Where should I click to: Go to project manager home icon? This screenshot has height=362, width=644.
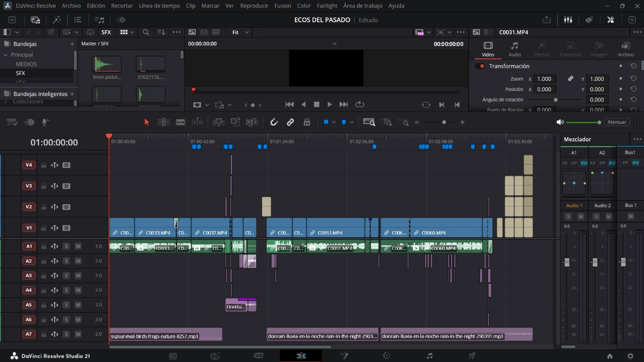coord(610,356)
